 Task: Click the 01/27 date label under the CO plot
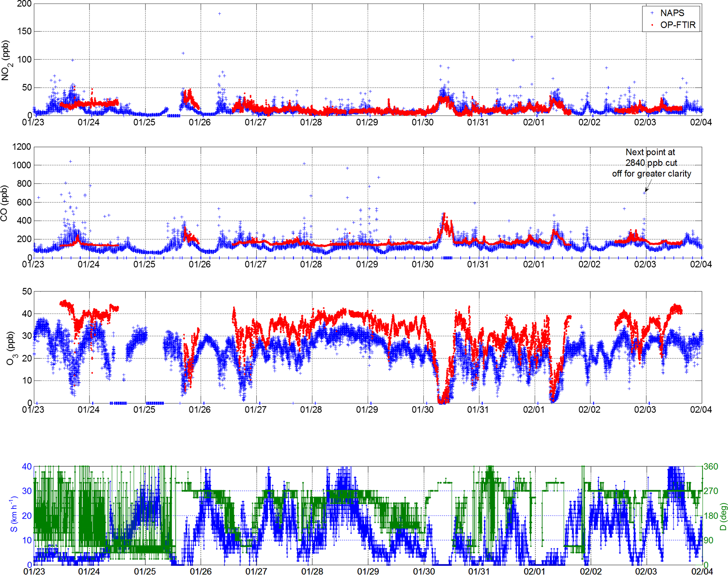(256, 264)
